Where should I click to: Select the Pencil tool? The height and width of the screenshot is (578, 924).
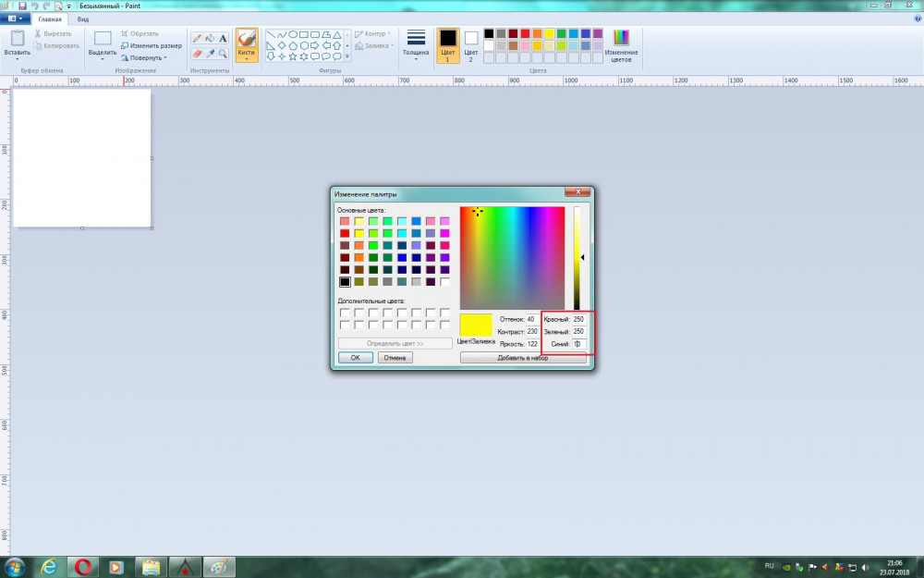pos(196,39)
